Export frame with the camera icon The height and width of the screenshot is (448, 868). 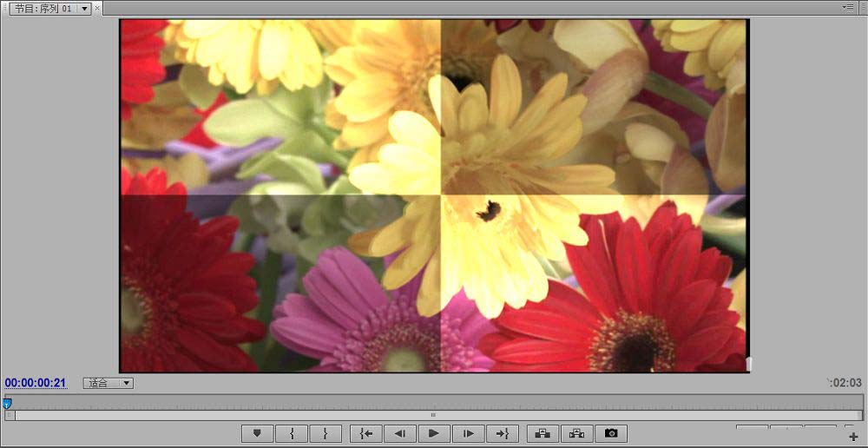[x=611, y=433]
